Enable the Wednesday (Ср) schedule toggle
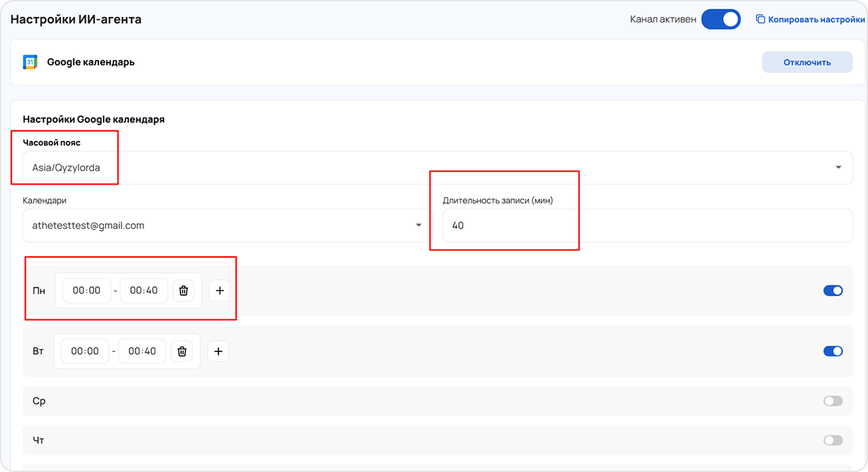868x472 pixels. pos(833,401)
